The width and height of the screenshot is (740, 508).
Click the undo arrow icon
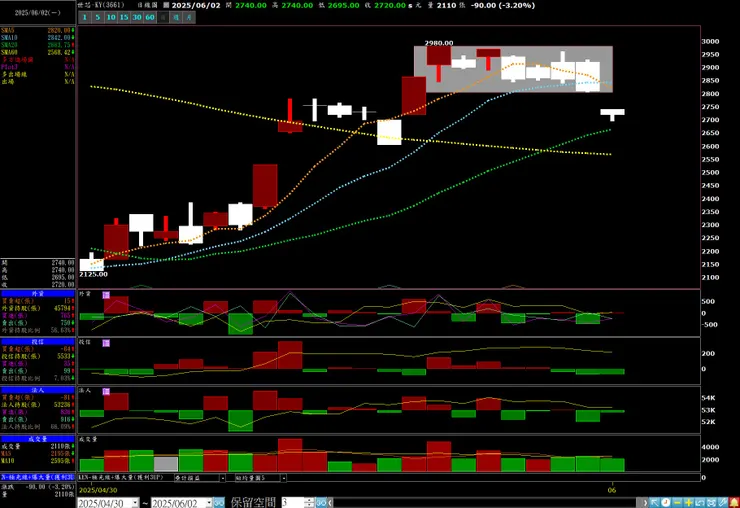pos(700,503)
